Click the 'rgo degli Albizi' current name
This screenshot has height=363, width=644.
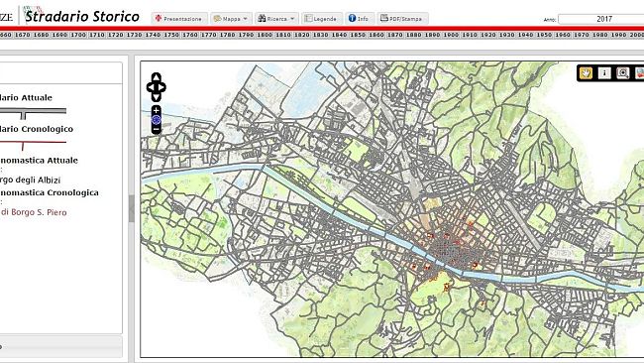[x=31, y=180]
